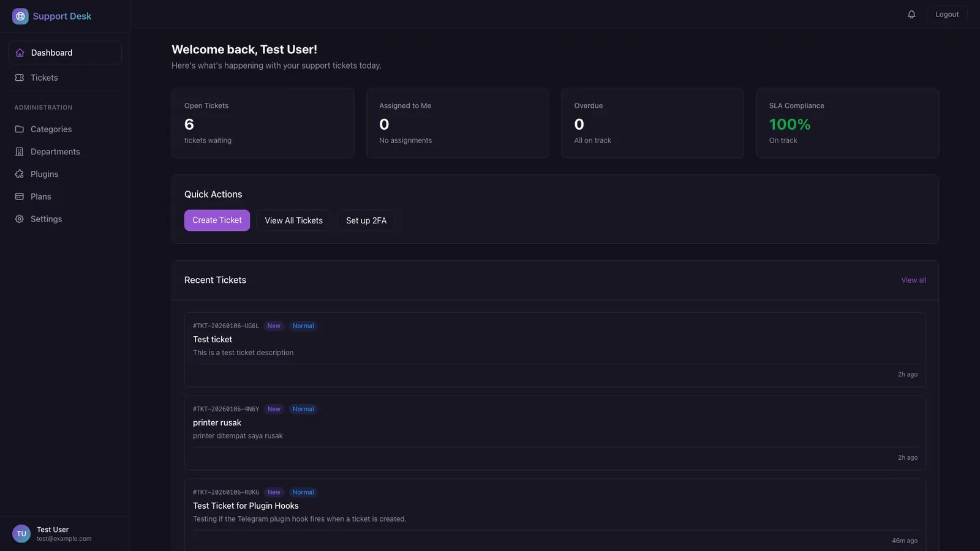
Task: Open Departments administration page
Action: (x=65, y=152)
